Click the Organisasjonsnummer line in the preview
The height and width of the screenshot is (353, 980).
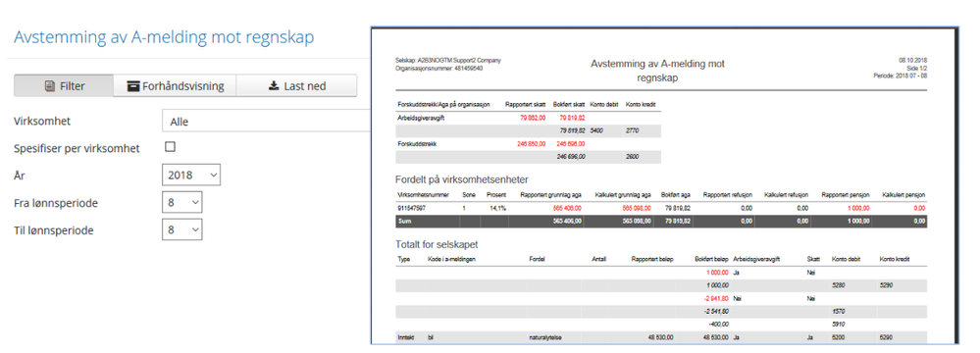tap(438, 68)
